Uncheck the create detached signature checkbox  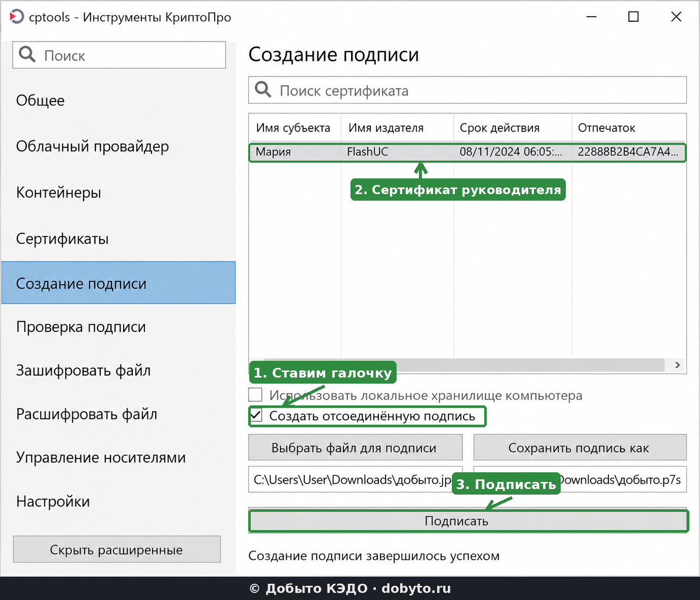coord(255,416)
